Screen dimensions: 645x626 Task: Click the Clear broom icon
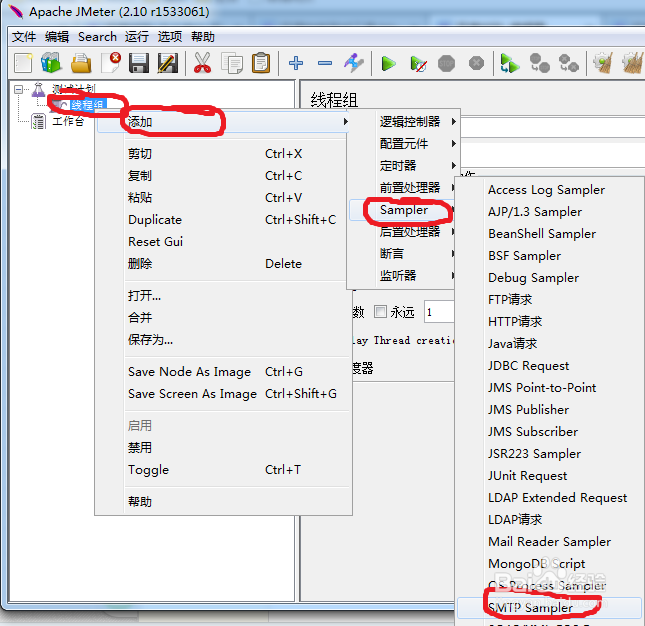603,63
